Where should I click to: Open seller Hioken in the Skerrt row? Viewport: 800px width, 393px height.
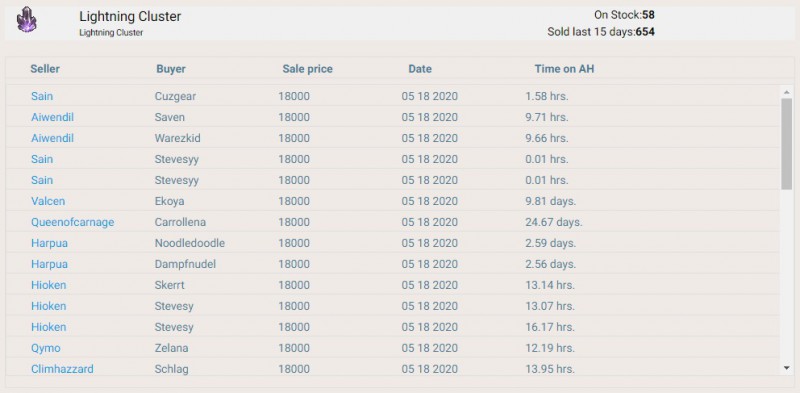pyautogui.click(x=48, y=285)
